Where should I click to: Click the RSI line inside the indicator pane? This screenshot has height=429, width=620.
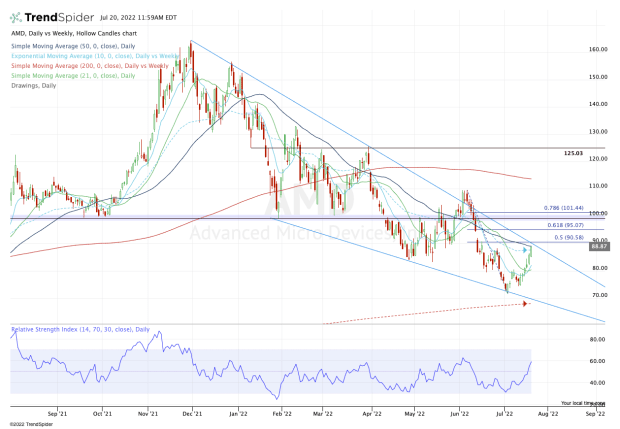(300, 377)
